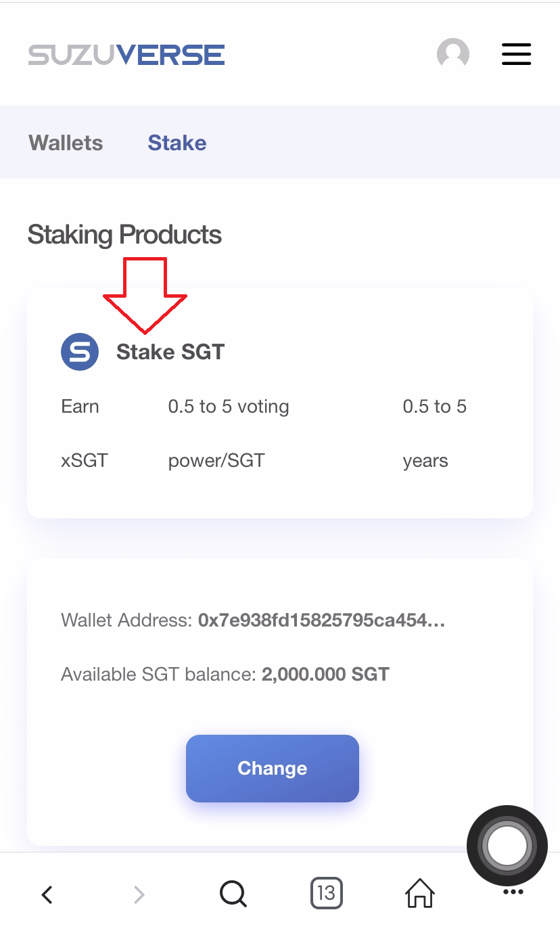Open the hamburger menu
The height and width of the screenshot is (933, 560).
point(516,54)
